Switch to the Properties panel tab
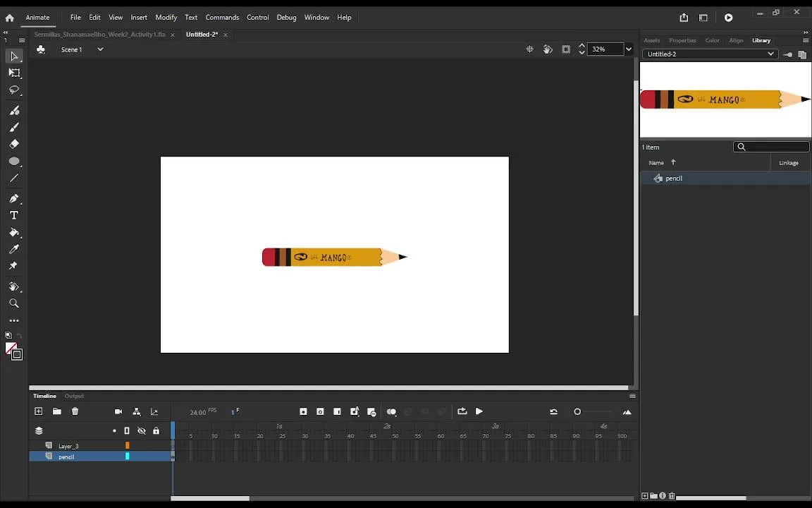Viewport: 812px width, 508px height. click(x=682, y=40)
